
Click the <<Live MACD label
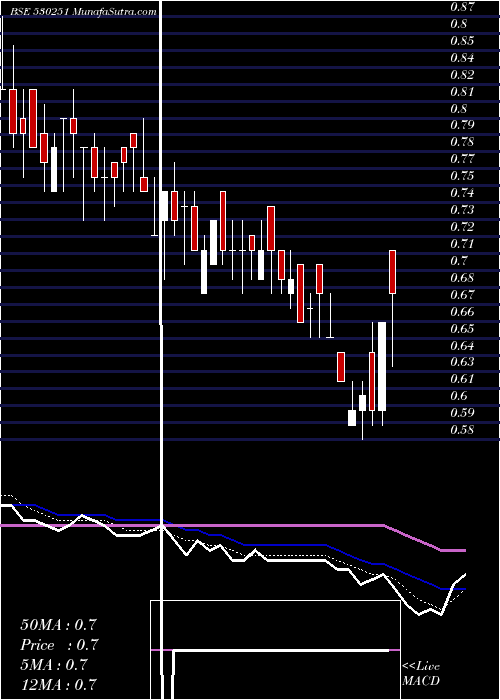click(421, 674)
